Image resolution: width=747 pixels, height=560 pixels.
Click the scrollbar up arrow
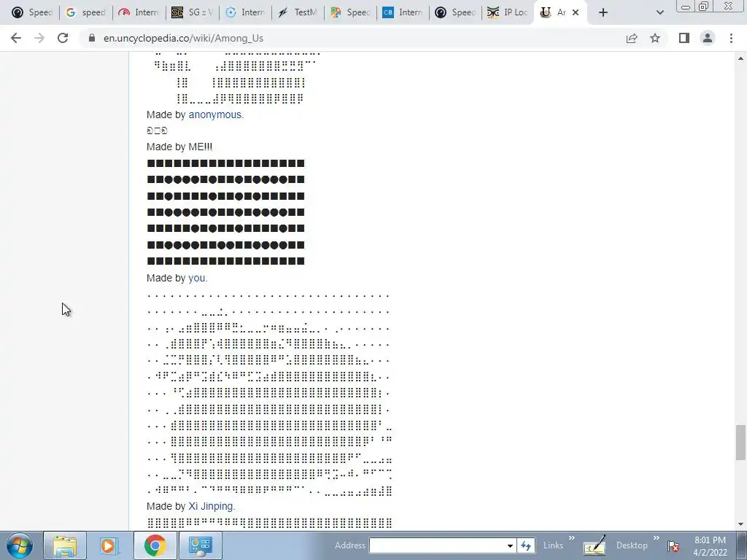[741, 58]
